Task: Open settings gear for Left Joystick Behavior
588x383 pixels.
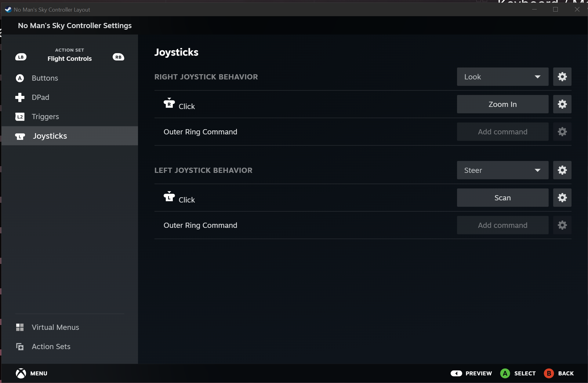Action: pos(562,170)
